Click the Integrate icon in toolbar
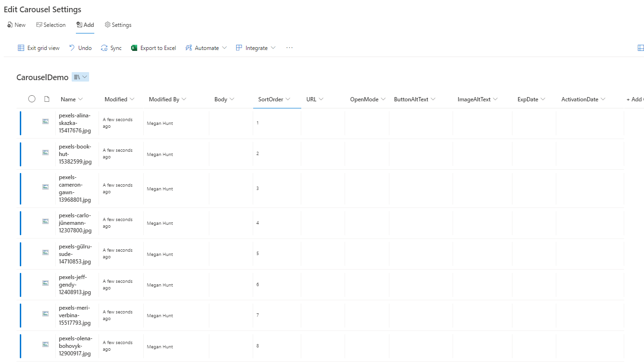644x362 pixels. [x=239, y=48]
